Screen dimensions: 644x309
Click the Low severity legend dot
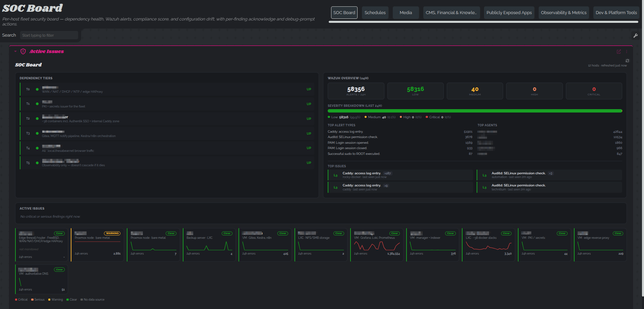pyautogui.click(x=329, y=117)
